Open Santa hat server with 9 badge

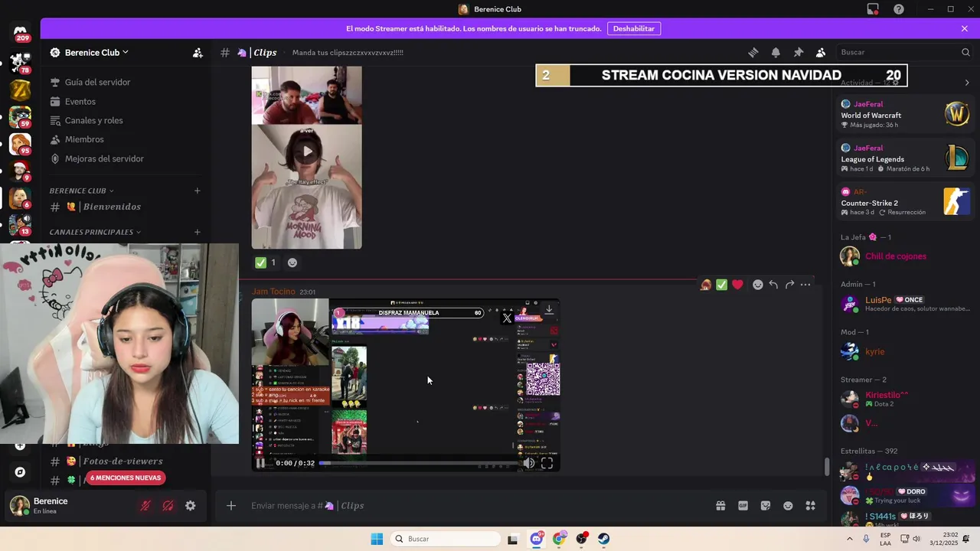click(x=20, y=171)
